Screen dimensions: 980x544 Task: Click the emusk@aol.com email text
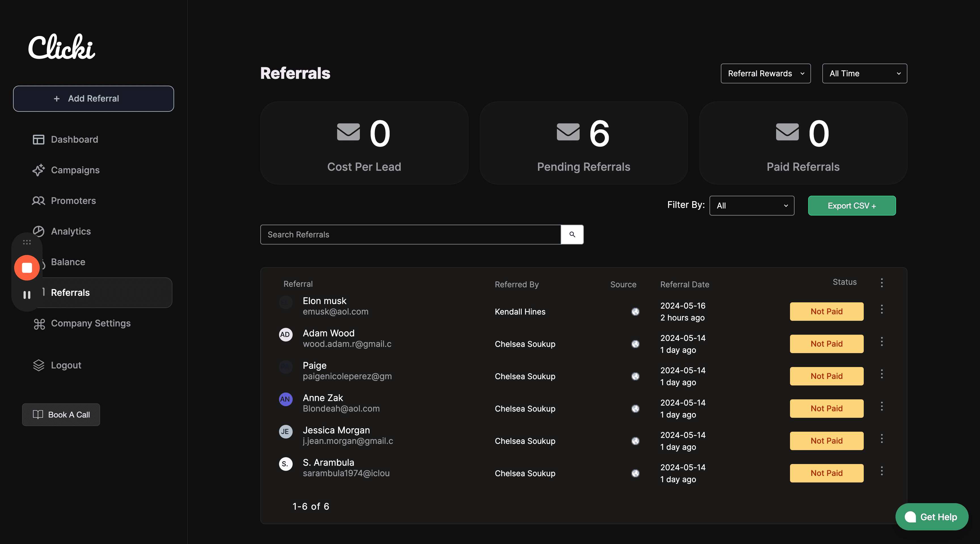tap(335, 311)
